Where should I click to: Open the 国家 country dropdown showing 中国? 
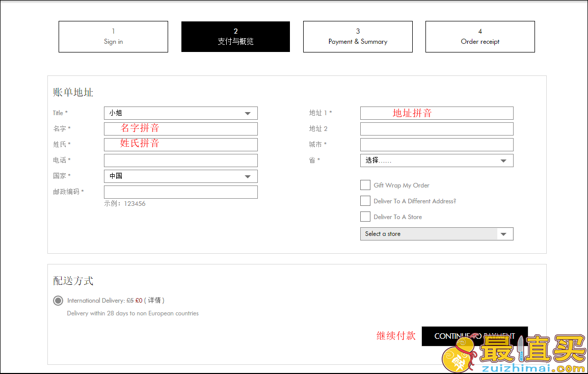tap(181, 176)
